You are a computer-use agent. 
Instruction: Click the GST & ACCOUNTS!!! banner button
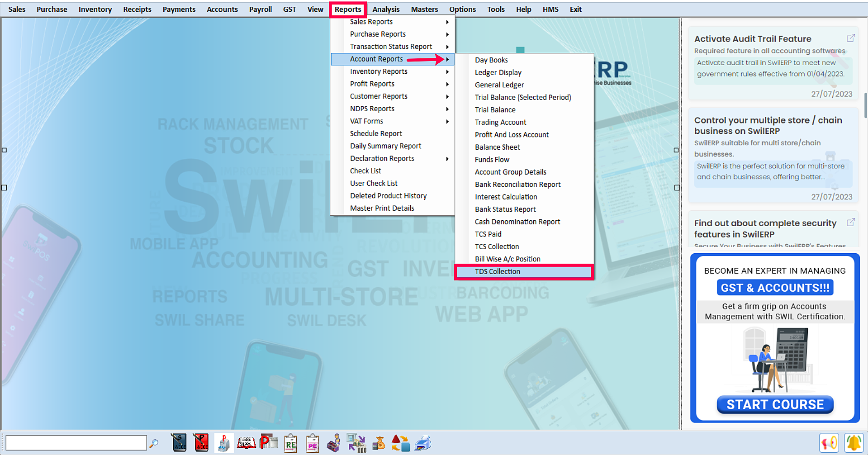click(x=775, y=288)
